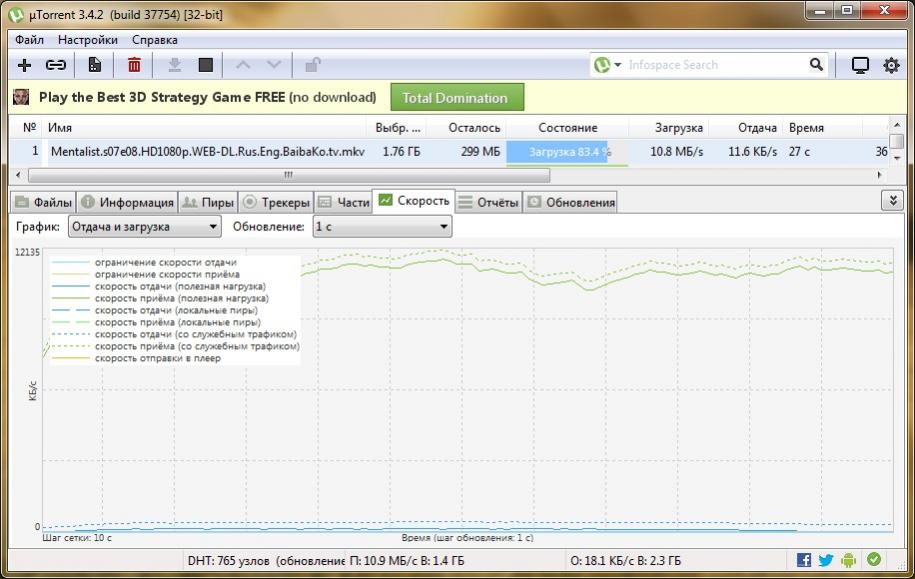Click the Загрузка 83.4 % progress bar
915x579 pixels.
[x=567, y=152]
